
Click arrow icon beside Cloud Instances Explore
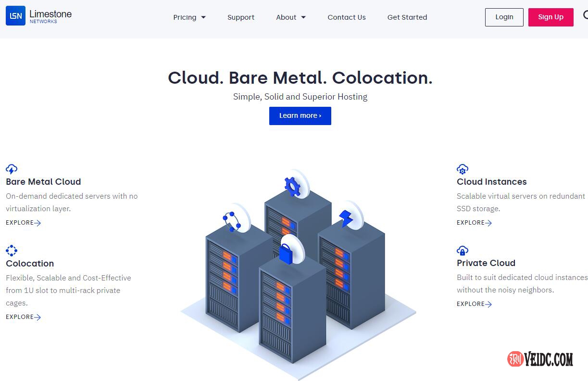(489, 223)
